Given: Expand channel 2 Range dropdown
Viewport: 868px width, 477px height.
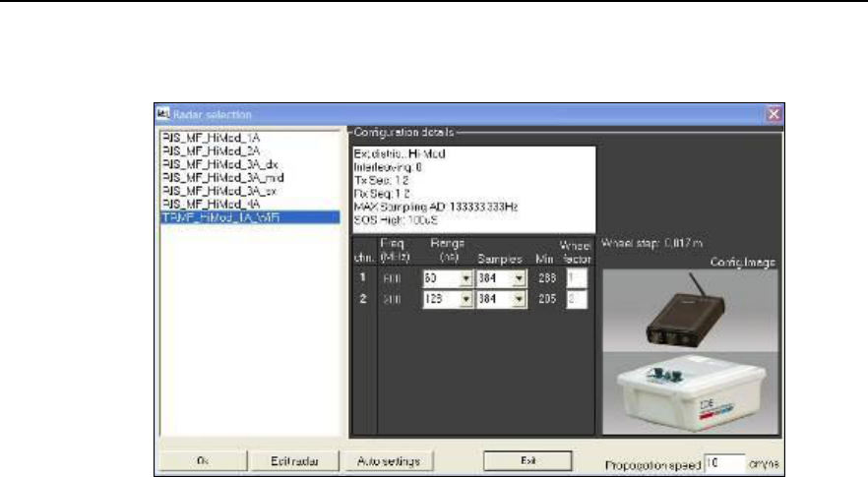Looking at the screenshot, I should click(x=466, y=299).
